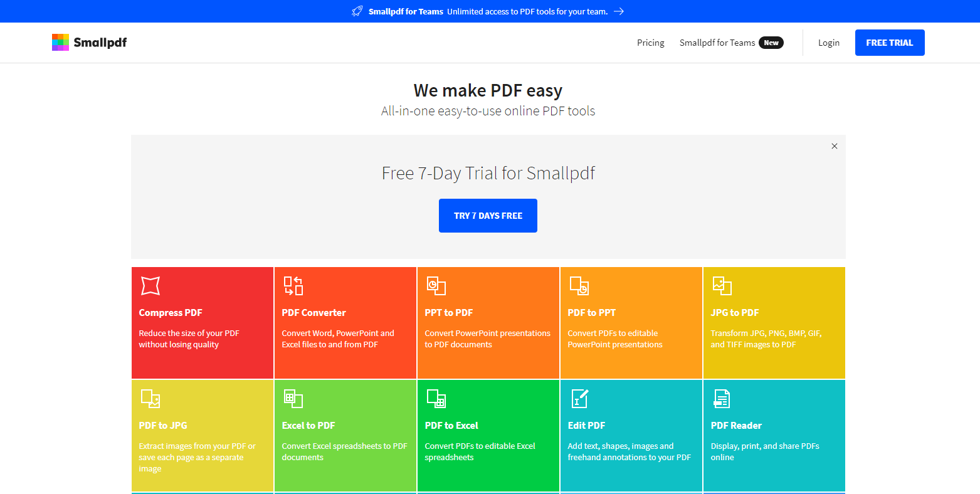980x494 pixels.
Task: Click the PDF to JPG icon
Action: pyautogui.click(x=150, y=398)
